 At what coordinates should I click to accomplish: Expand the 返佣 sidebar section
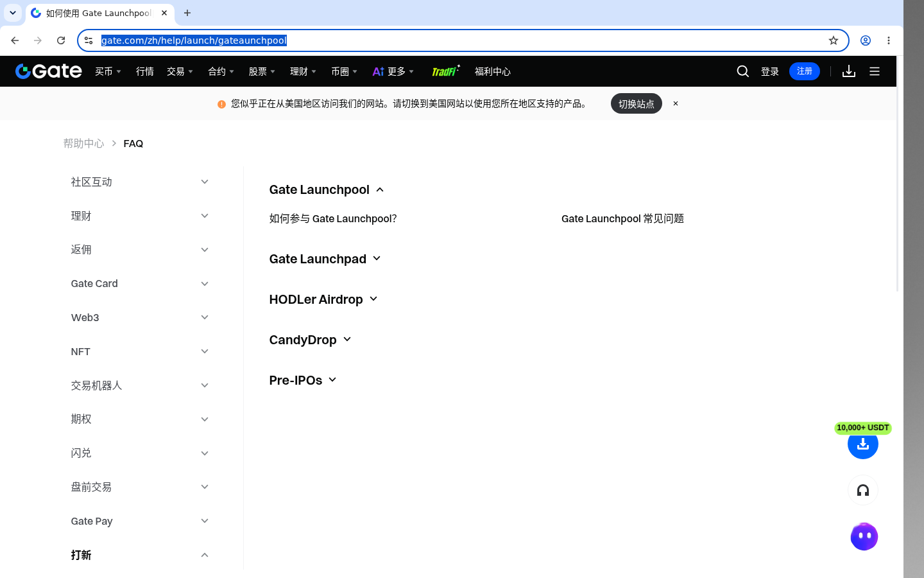(x=140, y=250)
